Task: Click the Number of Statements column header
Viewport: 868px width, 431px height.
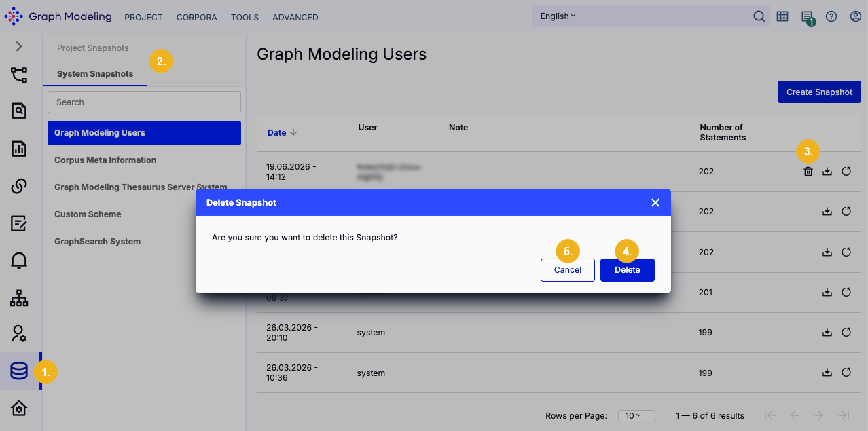Action: (723, 132)
